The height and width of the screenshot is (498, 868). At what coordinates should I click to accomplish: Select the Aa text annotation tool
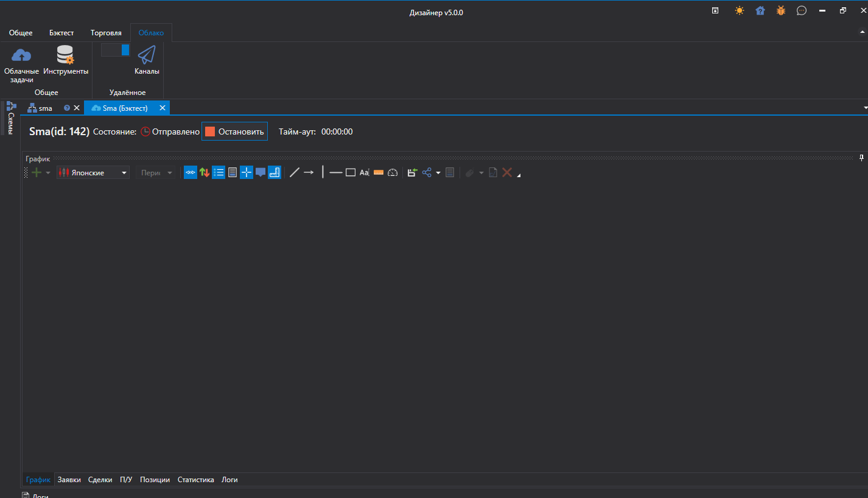365,173
